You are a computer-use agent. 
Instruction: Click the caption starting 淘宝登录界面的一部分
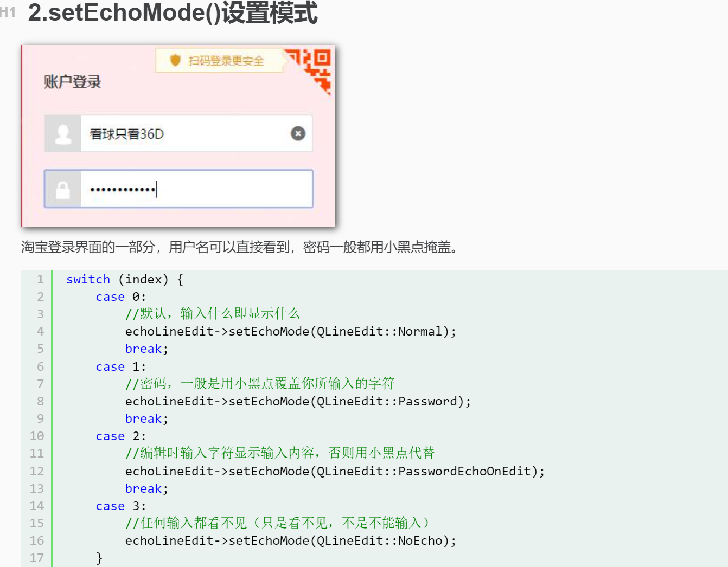tap(241, 247)
